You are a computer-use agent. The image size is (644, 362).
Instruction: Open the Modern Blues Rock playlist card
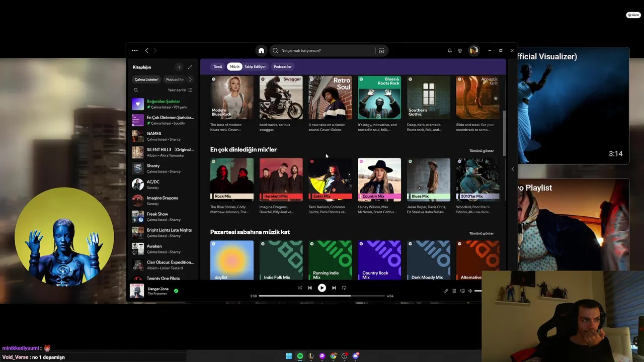click(x=232, y=105)
